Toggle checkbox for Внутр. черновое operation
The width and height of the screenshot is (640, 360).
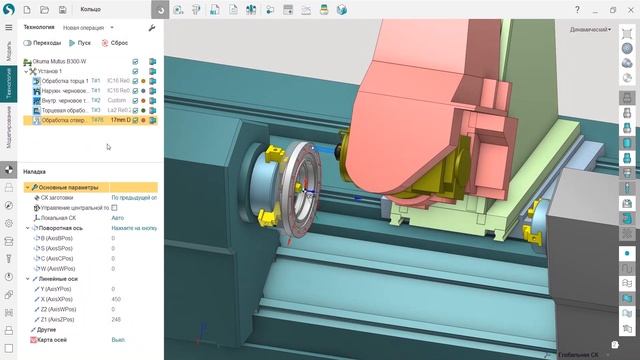pos(135,100)
